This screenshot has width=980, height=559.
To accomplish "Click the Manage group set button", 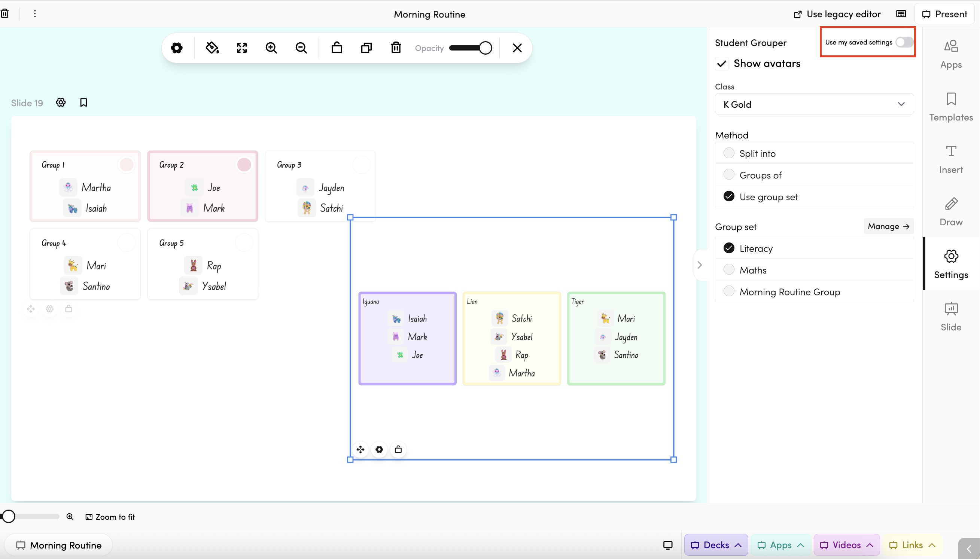I will click(888, 226).
